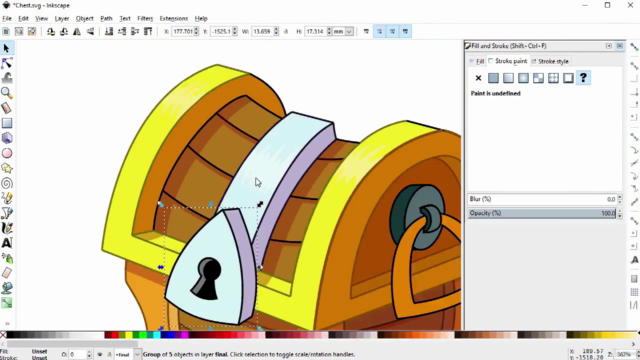Select the Star polygon tool
Image resolution: width=640 pixels, height=360 pixels.
pos(7,168)
